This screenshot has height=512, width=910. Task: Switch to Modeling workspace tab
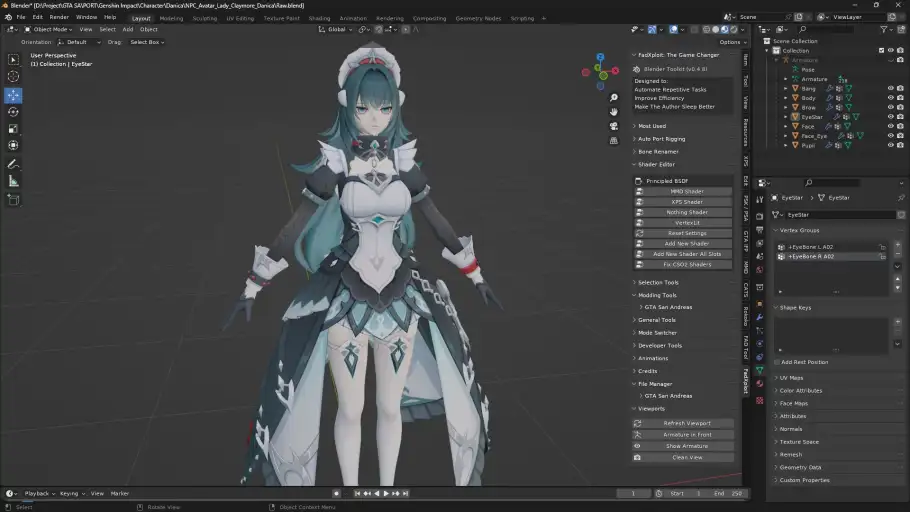171,19
